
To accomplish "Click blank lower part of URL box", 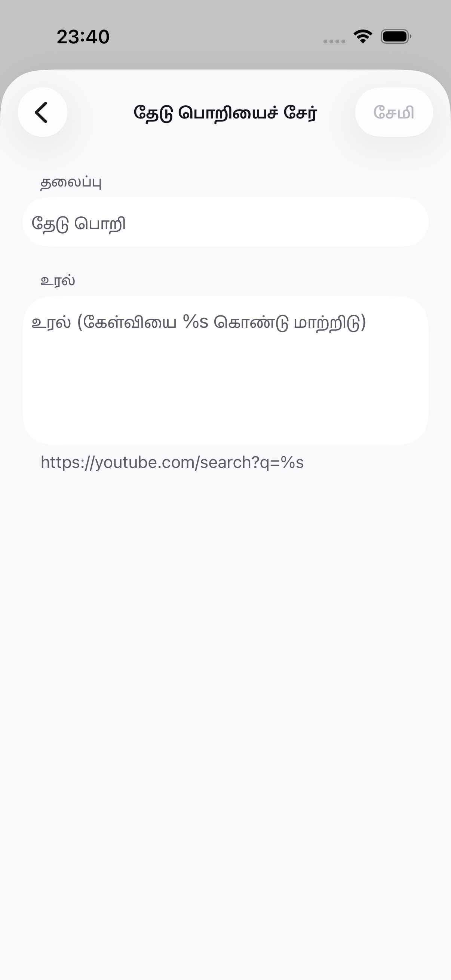I will (225, 400).
